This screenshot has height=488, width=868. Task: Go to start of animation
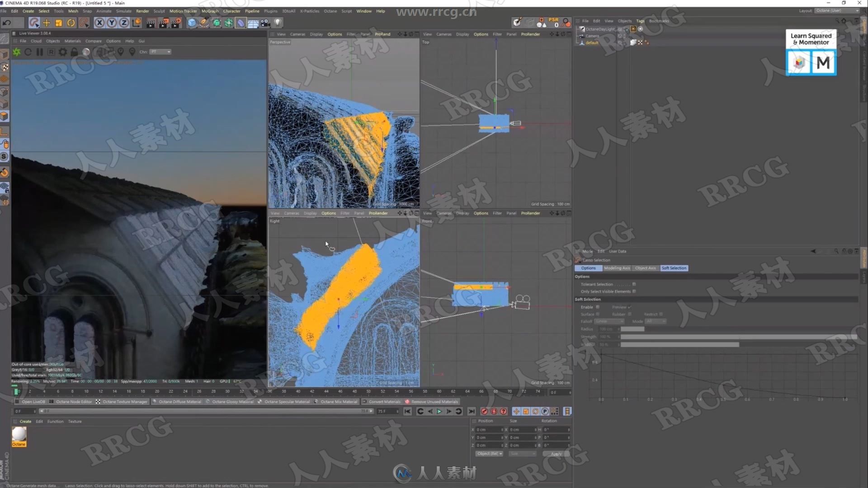click(x=408, y=412)
